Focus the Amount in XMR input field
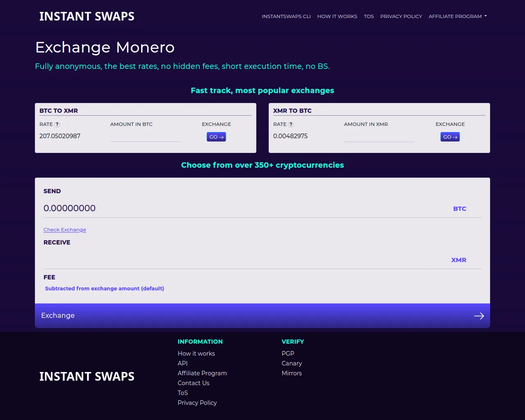Viewport: 525px width, 420px height. 379,137
